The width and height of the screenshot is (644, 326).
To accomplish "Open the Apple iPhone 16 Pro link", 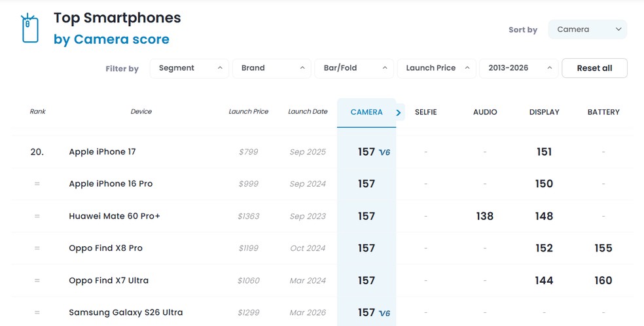I will pos(111,184).
